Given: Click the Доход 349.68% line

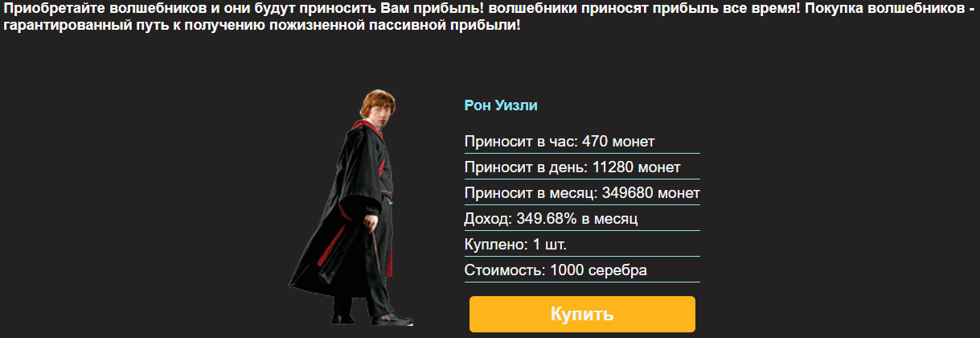Looking at the screenshot, I should [x=582, y=219].
